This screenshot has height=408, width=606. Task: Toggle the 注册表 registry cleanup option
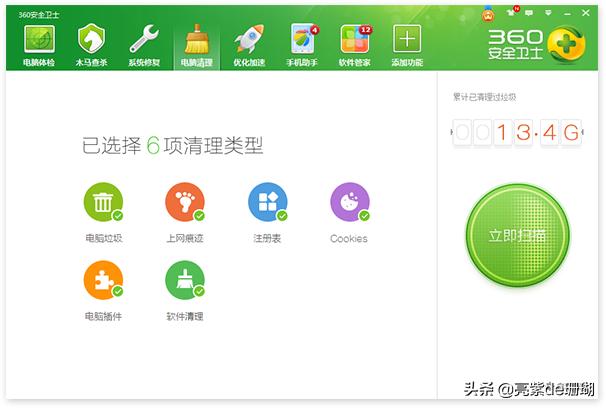267,203
